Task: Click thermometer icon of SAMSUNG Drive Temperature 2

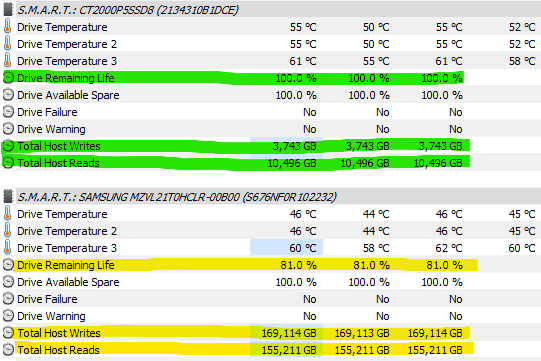Action: pyautogui.click(x=8, y=231)
